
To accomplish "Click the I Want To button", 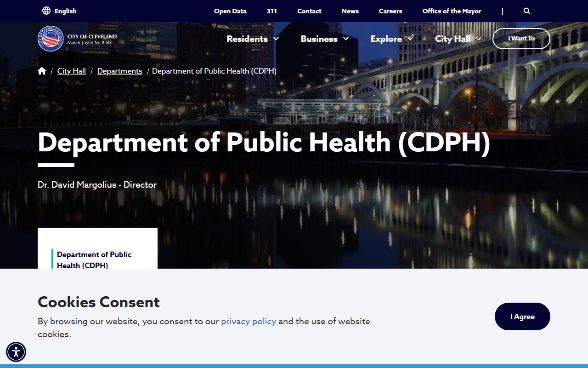I will point(521,39).
